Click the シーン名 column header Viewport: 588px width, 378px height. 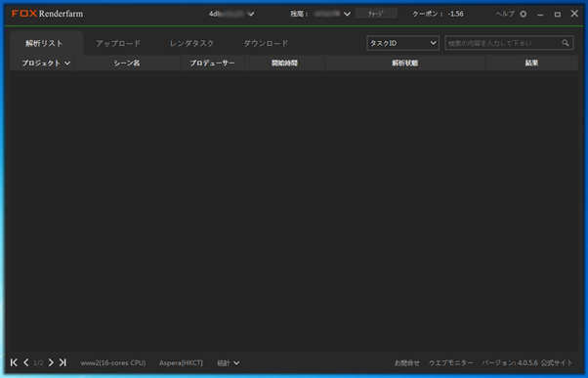pyautogui.click(x=127, y=63)
